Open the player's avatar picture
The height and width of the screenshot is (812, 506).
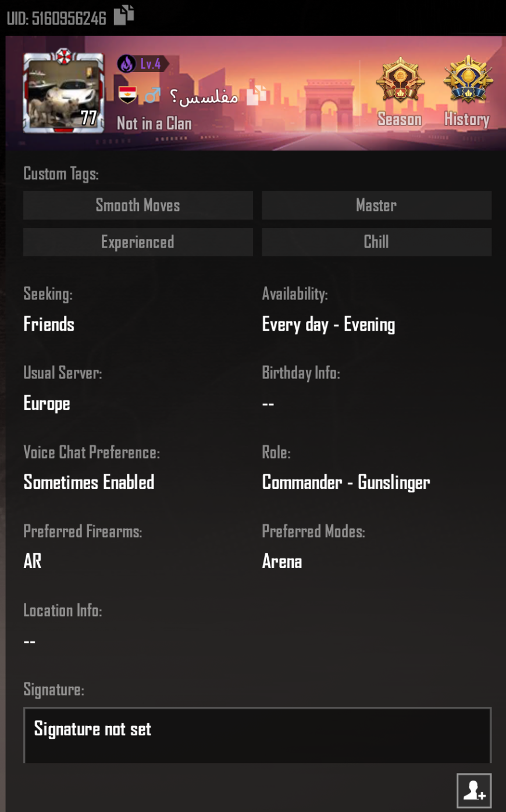tap(62, 95)
